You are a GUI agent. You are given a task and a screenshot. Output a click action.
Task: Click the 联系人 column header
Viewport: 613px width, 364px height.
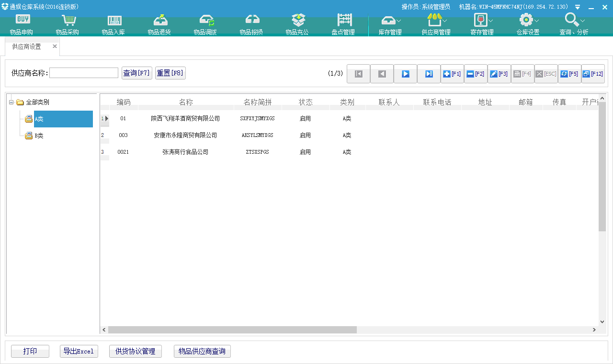pyautogui.click(x=389, y=102)
